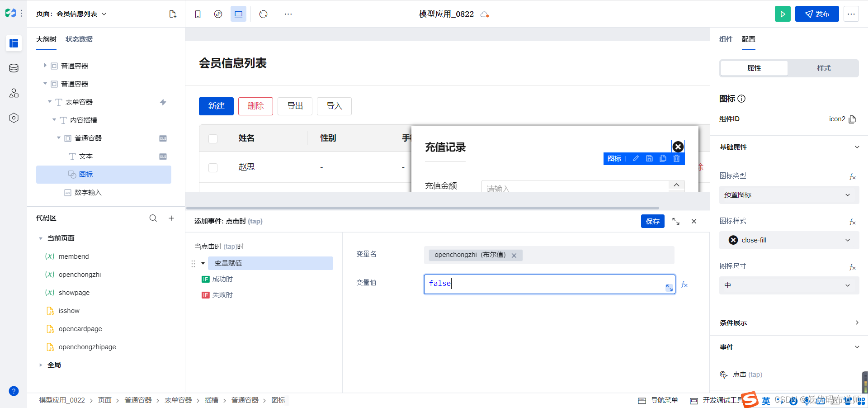868x408 pixels.
Task: Switch to mobile device preview
Action: point(198,14)
